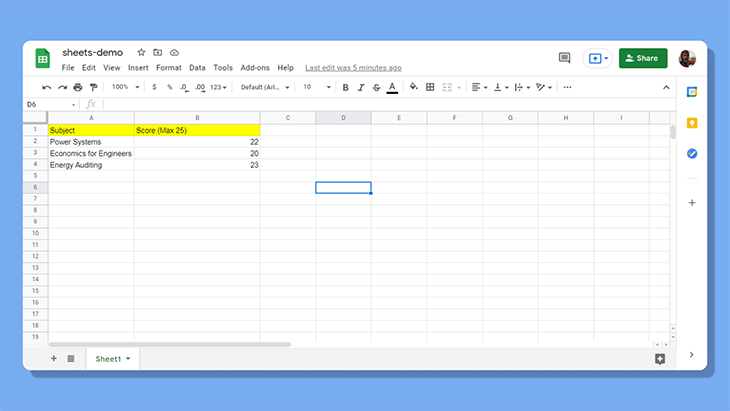Viewport: 730px width, 411px height.
Task: Open the File menu
Action: 68,67
